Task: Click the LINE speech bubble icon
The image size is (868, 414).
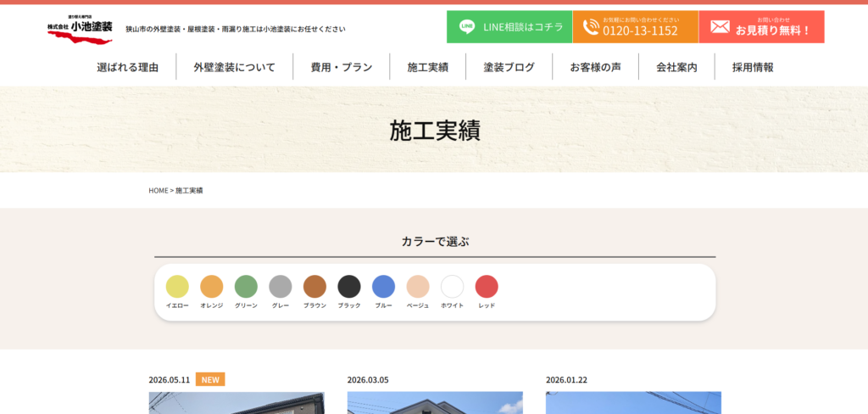Action: click(467, 26)
